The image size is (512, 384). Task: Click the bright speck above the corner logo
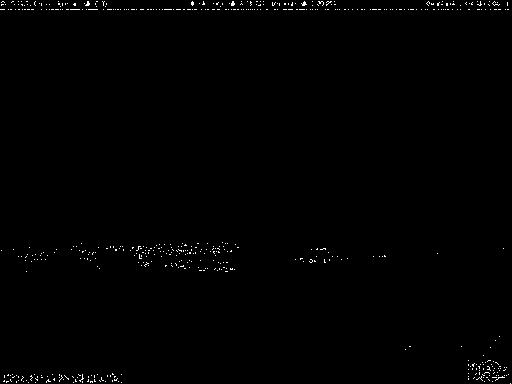click(499, 338)
